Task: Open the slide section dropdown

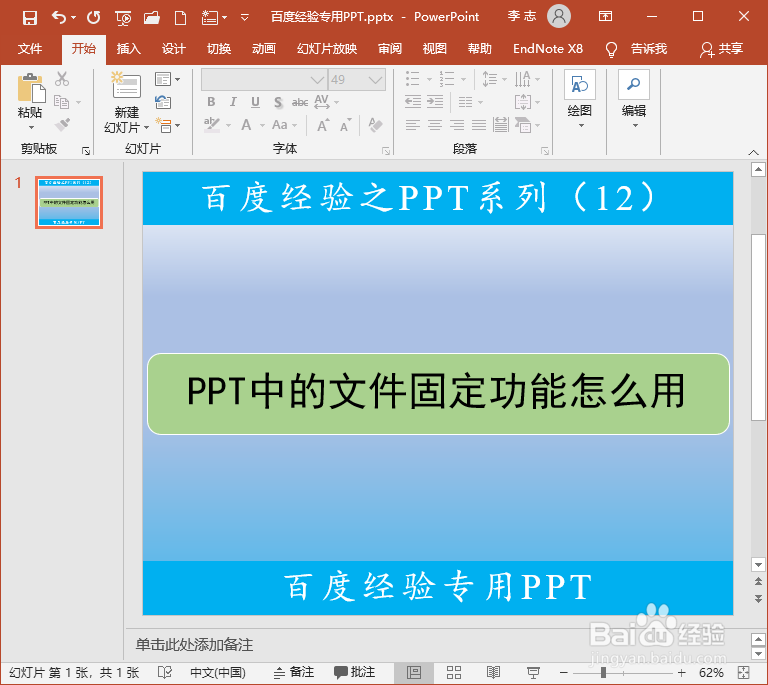Action: 167,125
